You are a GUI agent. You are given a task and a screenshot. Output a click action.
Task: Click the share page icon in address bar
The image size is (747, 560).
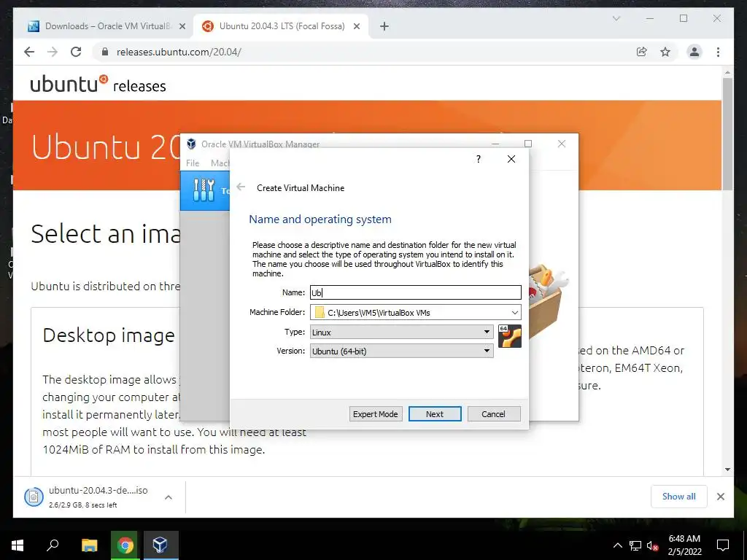tap(642, 52)
